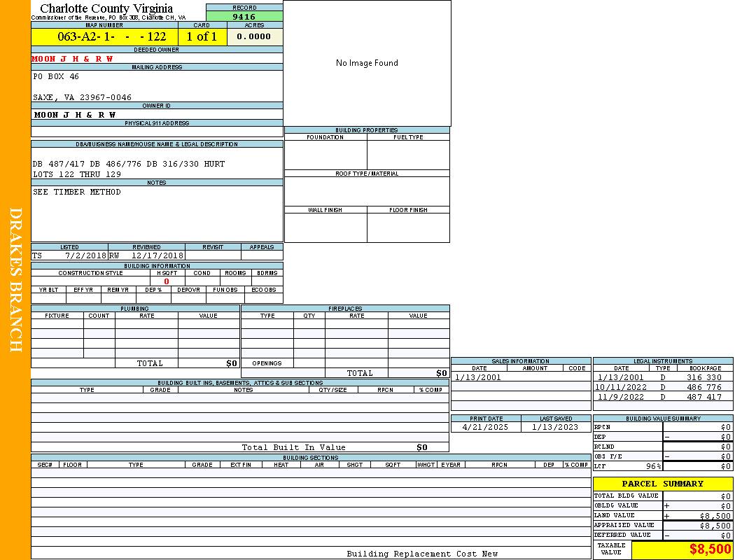Click the orange DRAKES BRANCH side banner
735x560 pixels.
pos(15,280)
